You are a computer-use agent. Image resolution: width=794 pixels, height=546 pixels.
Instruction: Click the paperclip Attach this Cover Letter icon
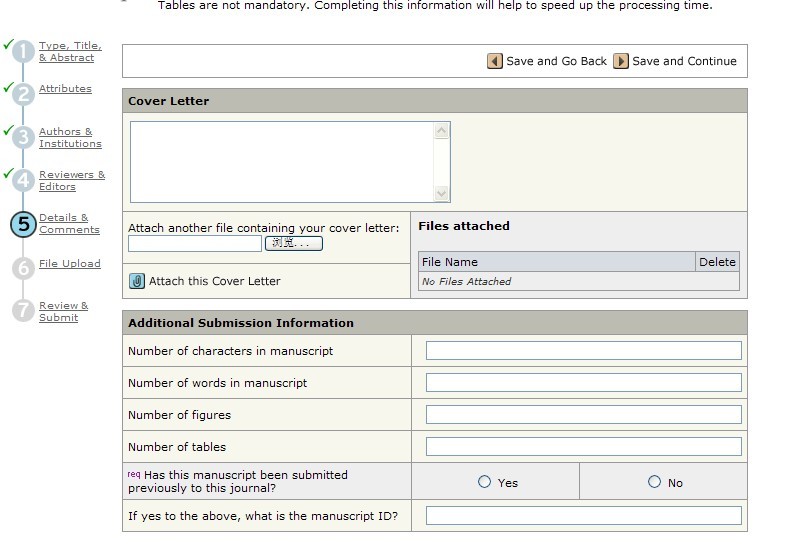[x=137, y=281]
